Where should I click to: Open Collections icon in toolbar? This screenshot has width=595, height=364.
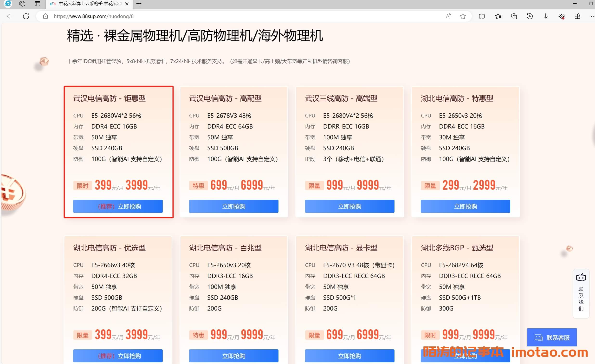coord(514,16)
